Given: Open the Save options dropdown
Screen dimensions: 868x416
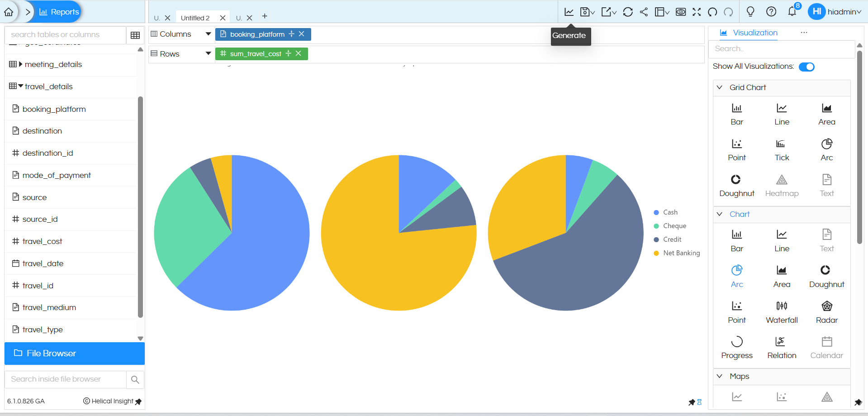Looking at the screenshot, I should (587, 12).
